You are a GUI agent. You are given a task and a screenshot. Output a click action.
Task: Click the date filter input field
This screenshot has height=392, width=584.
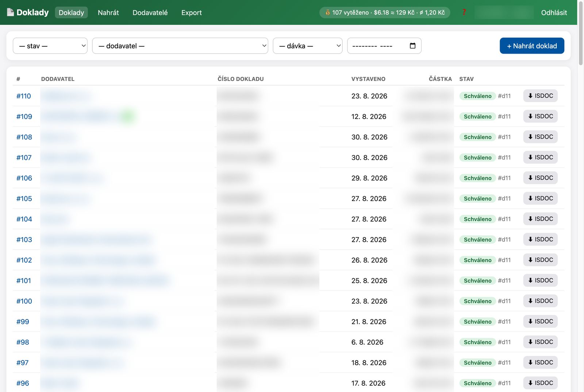pyautogui.click(x=384, y=46)
